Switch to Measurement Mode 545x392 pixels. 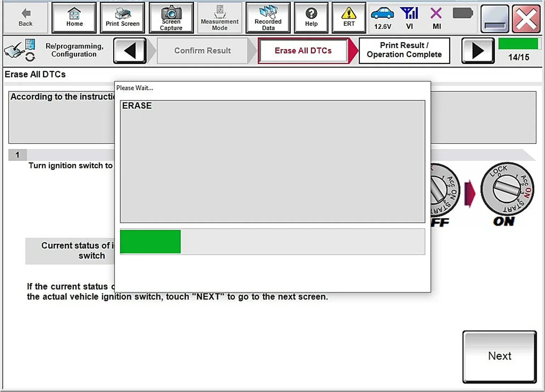pos(220,18)
